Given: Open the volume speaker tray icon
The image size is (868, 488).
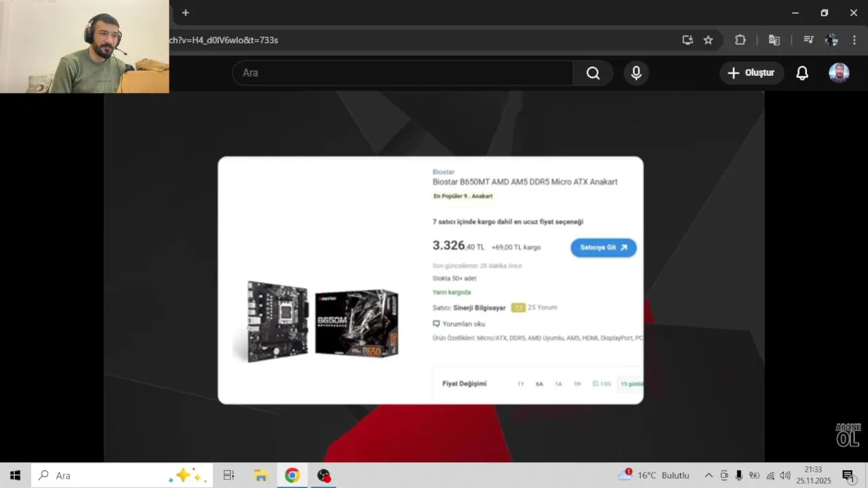Looking at the screenshot, I should [x=785, y=476].
